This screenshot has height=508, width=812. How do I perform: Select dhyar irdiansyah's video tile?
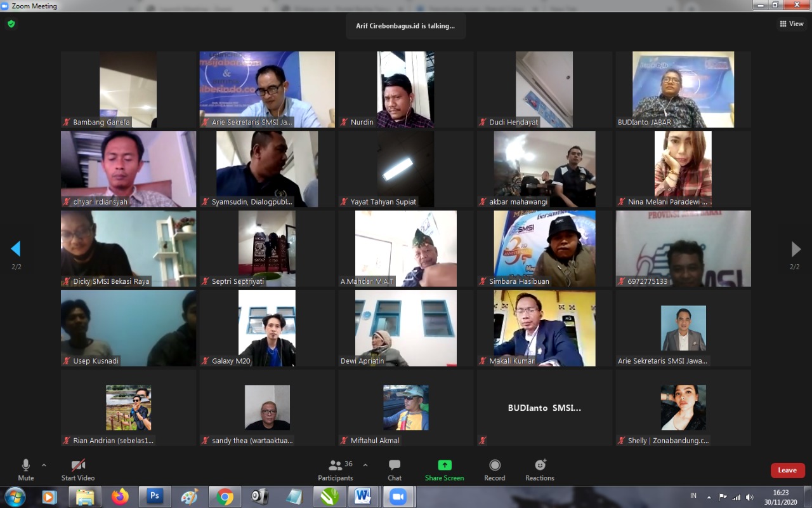(128, 169)
